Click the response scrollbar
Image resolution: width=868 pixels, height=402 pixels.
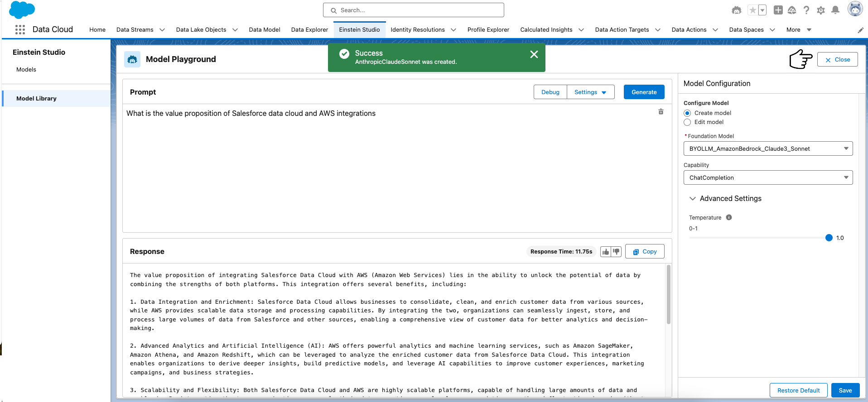(668, 295)
